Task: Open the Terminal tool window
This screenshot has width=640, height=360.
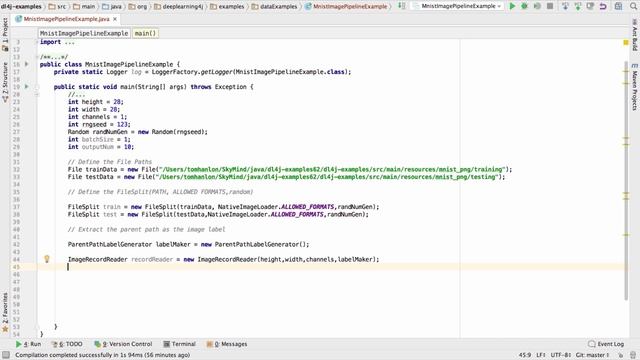Action: pos(180,344)
